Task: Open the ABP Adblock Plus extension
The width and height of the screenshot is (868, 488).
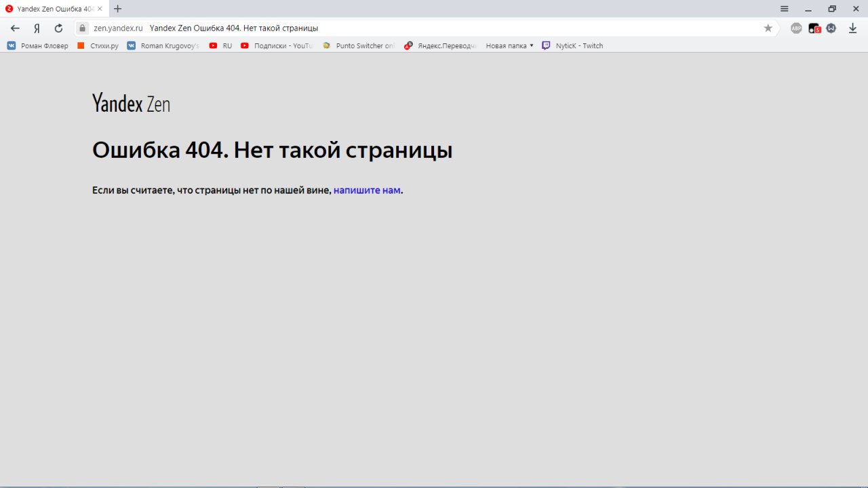Action: point(796,28)
